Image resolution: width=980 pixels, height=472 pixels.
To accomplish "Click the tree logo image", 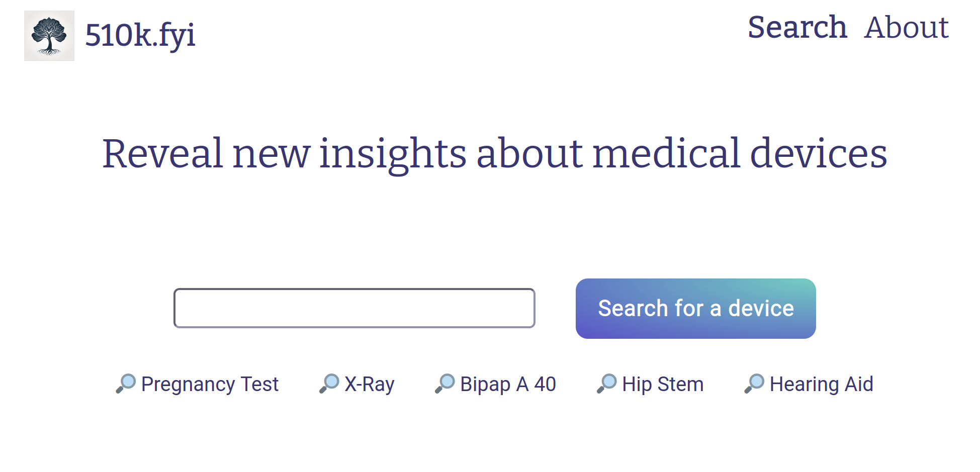I will click(x=49, y=36).
